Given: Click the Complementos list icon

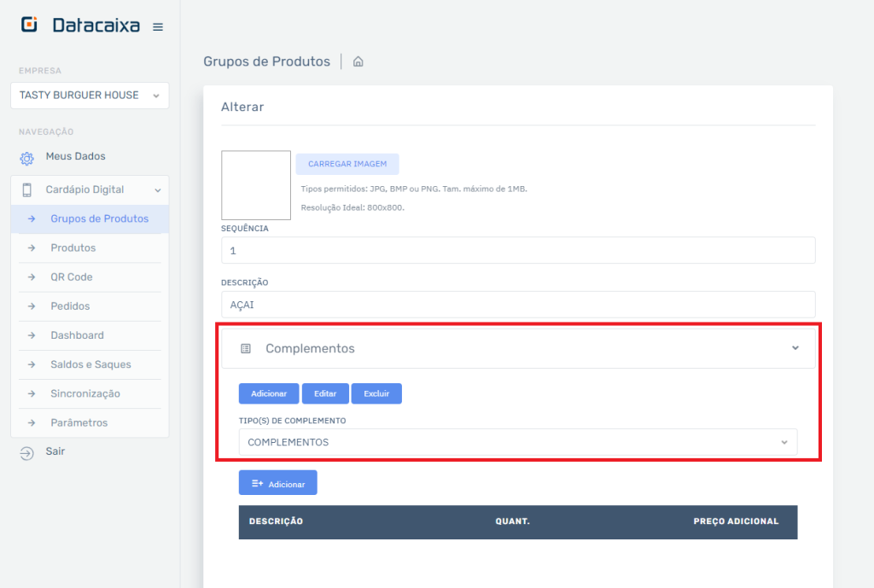Looking at the screenshot, I should [x=246, y=349].
